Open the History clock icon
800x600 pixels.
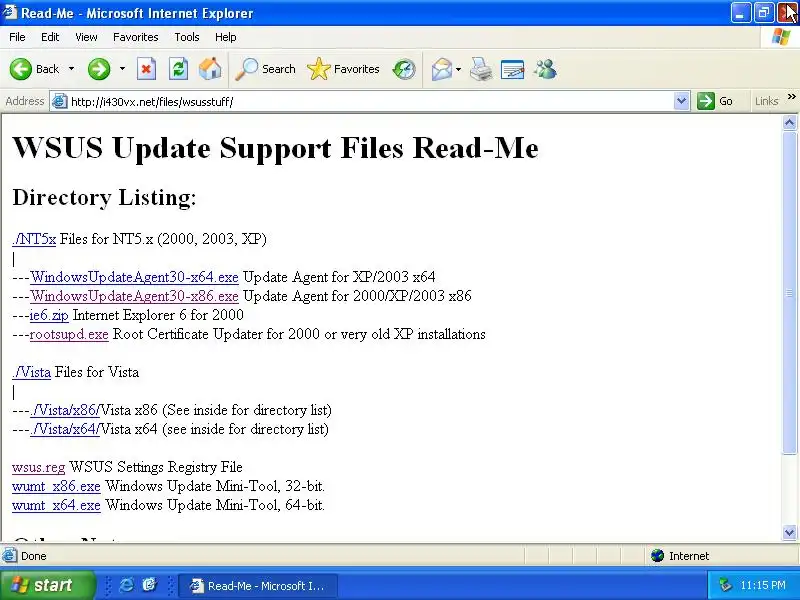[404, 69]
